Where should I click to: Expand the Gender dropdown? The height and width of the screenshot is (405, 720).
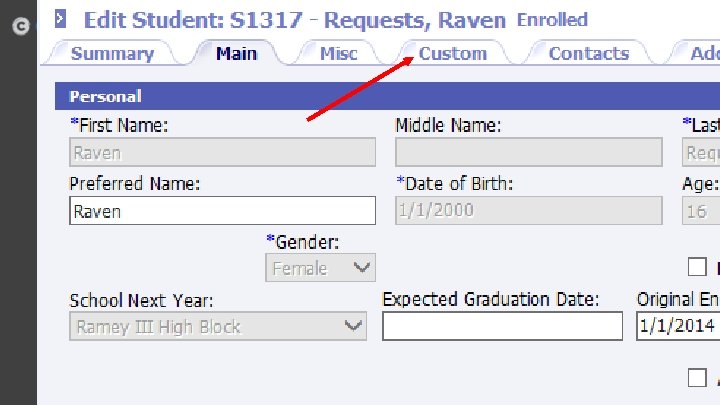tap(321, 268)
